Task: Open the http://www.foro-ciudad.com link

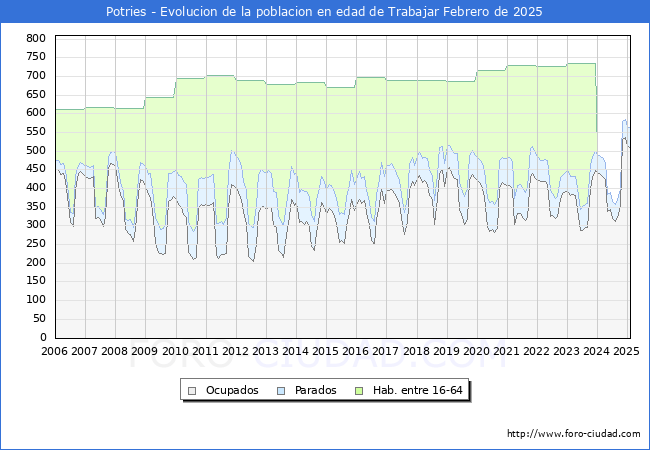Action: (574, 434)
